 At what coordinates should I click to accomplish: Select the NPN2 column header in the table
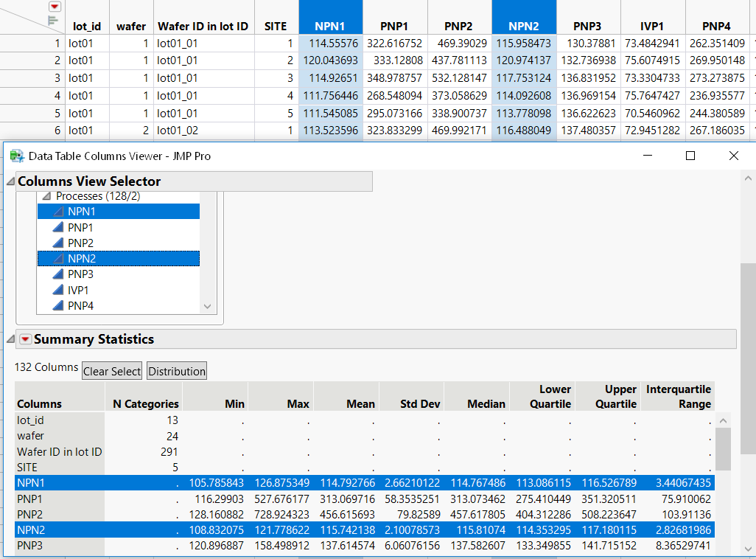tap(524, 17)
